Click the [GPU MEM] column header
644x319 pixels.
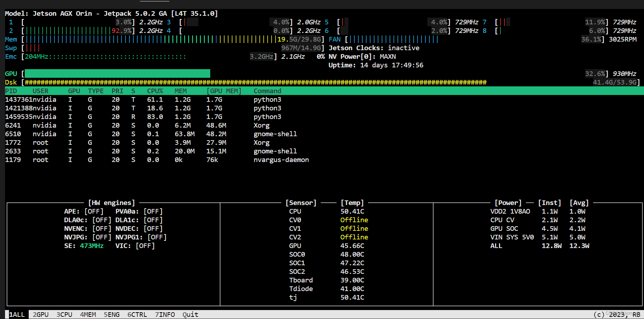click(x=224, y=91)
